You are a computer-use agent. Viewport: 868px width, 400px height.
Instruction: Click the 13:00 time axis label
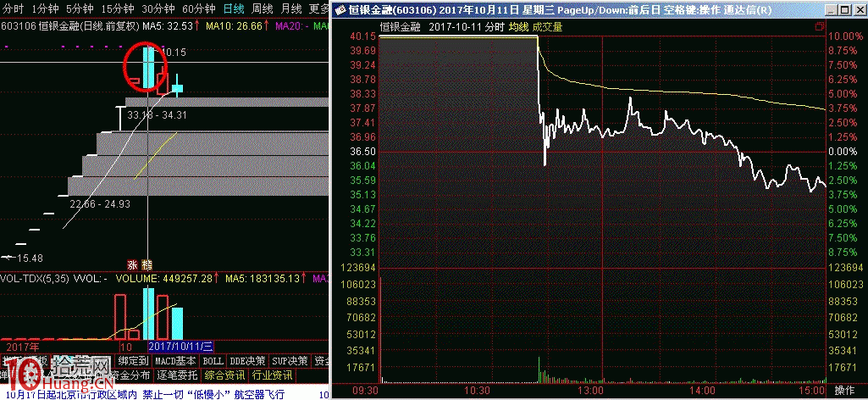590,390
